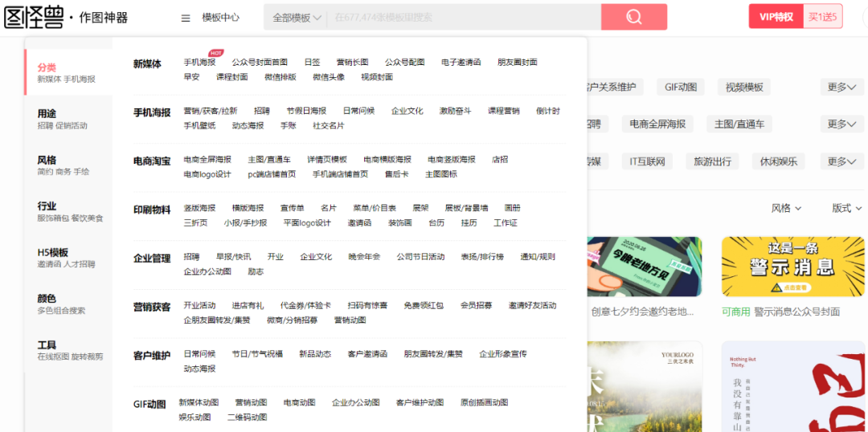Image resolution: width=868 pixels, height=432 pixels.
Task: Open the 今晚老地方见 green template thumbnail
Action: pos(645,267)
